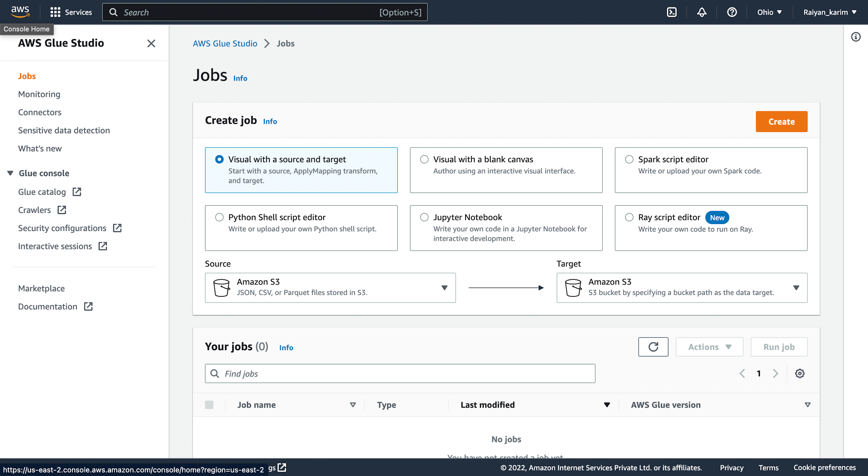Viewport: 868px width, 476px height.
Task: Open the Raiyan_karim account menu
Action: click(830, 12)
